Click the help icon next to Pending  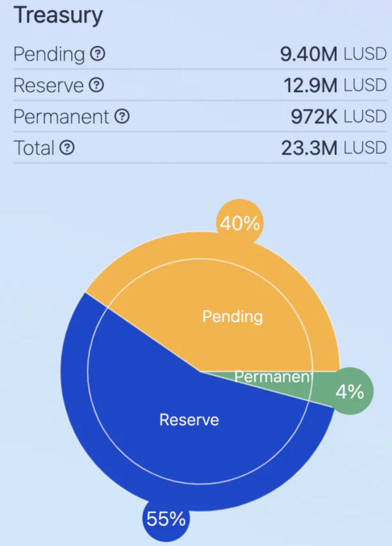(97, 54)
